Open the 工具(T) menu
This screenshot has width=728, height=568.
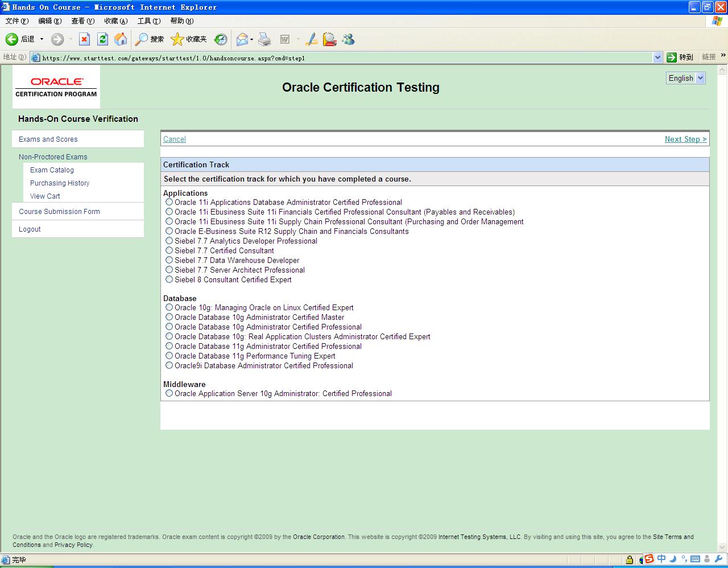pos(149,21)
